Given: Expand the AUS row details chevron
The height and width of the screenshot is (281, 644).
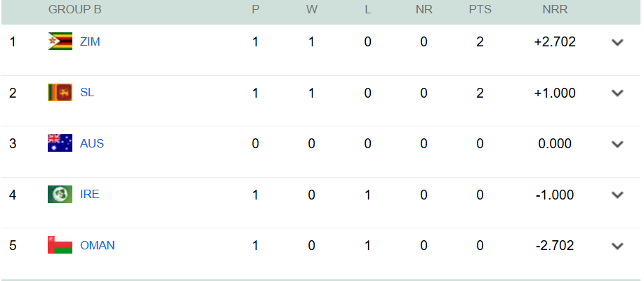Looking at the screenshot, I should [x=617, y=144].
